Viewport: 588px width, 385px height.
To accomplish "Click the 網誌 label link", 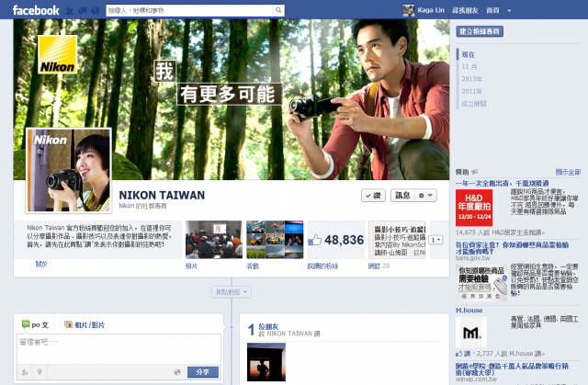I will coord(375,266).
